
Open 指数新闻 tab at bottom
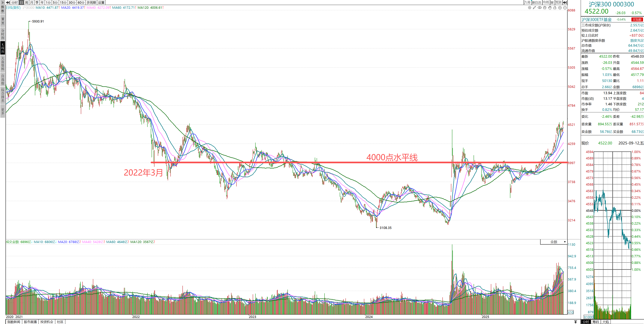(14, 322)
